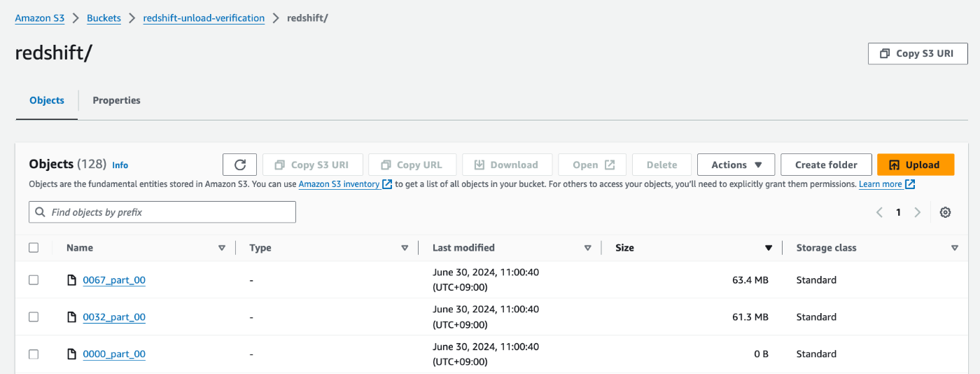Image resolution: width=980 pixels, height=374 pixels.
Task: Open the Learn more link
Action: pyautogui.click(x=881, y=184)
